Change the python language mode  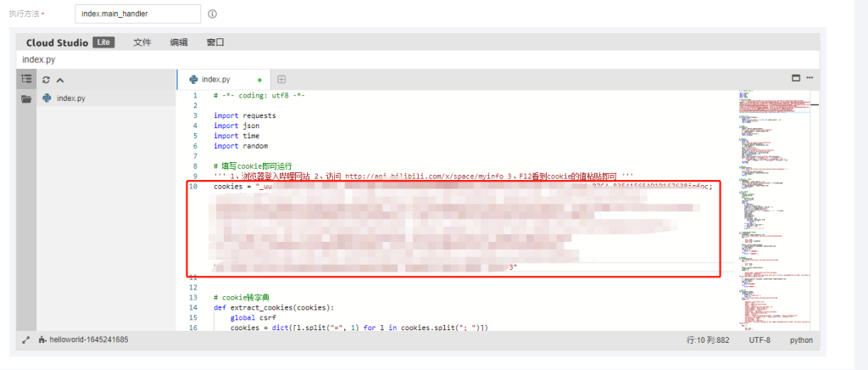[x=801, y=340]
